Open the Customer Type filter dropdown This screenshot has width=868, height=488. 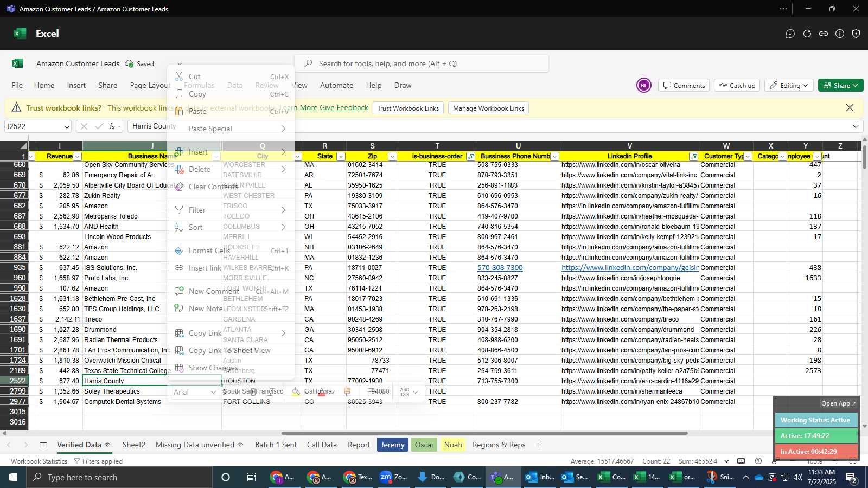(748, 156)
